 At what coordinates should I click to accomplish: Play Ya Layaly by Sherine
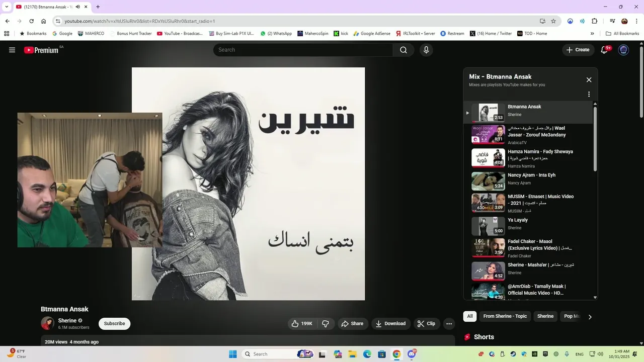[x=528, y=226]
